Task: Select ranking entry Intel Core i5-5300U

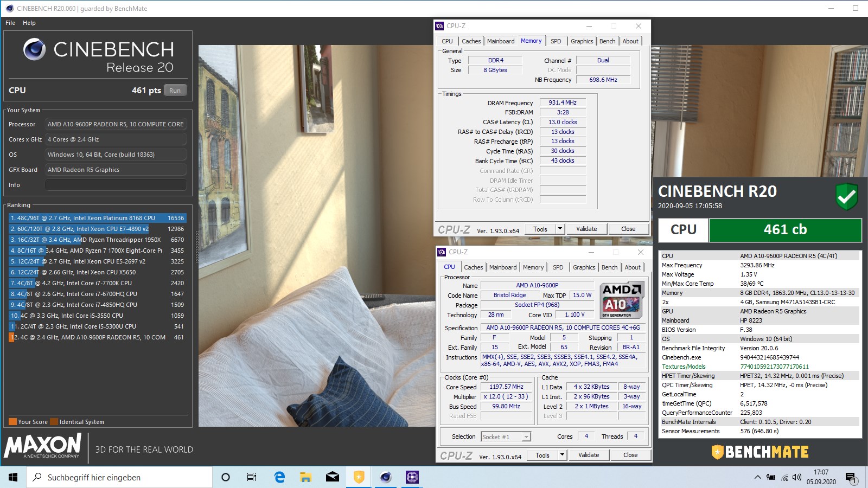Action: (x=97, y=326)
